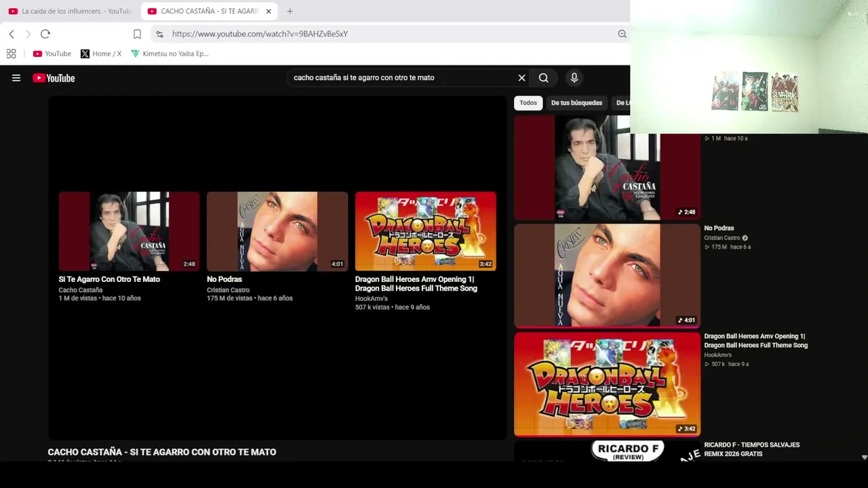The image size is (868, 488).
Task: Focus the browser address bar URL
Action: (x=260, y=34)
